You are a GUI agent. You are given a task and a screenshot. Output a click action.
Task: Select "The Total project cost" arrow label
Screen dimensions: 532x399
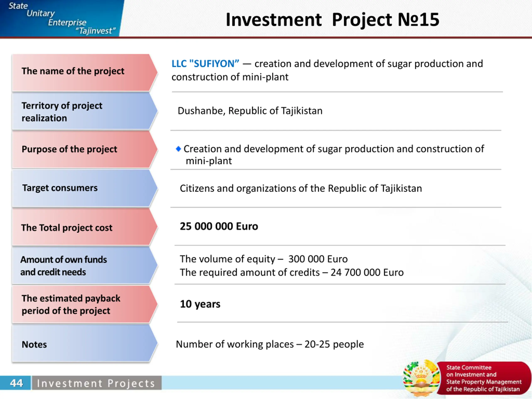coord(85,227)
